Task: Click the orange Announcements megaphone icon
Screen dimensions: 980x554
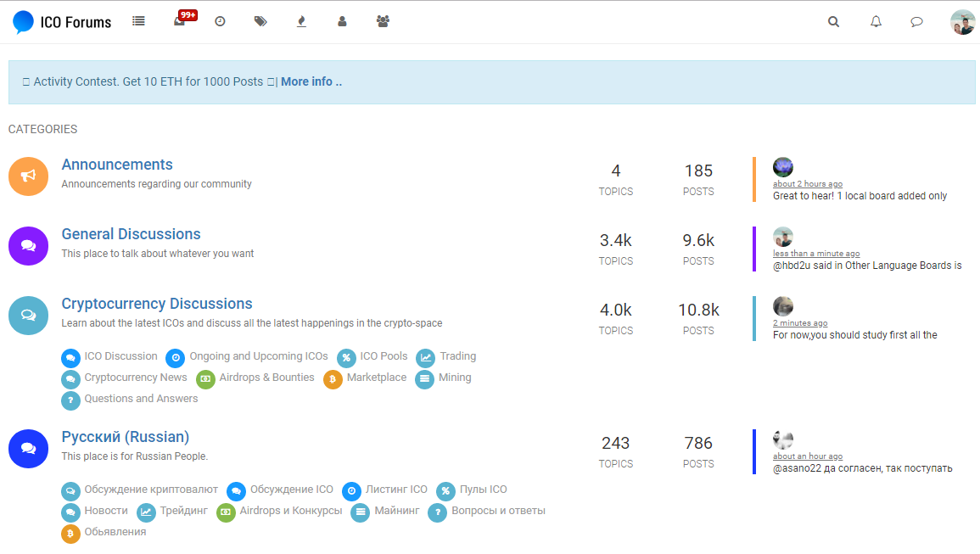Action: [28, 176]
